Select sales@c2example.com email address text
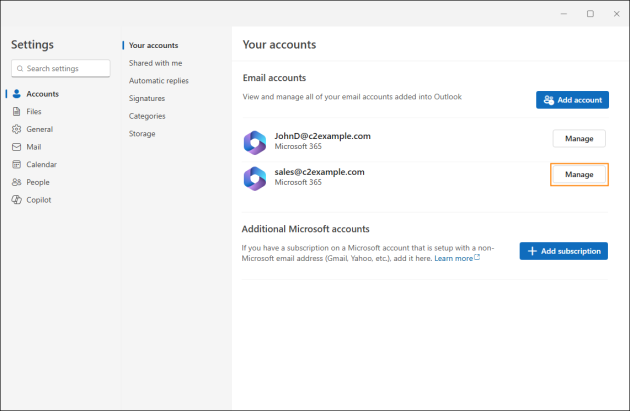This screenshot has height=411, width=630. [x=319, y=172]
